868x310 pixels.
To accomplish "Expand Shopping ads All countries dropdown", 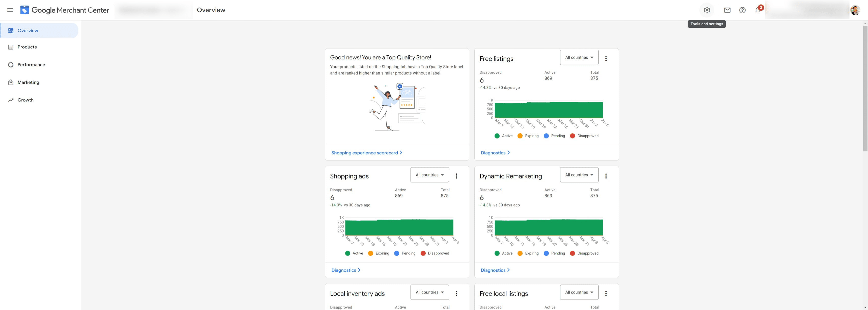I will tap(429, 175).
